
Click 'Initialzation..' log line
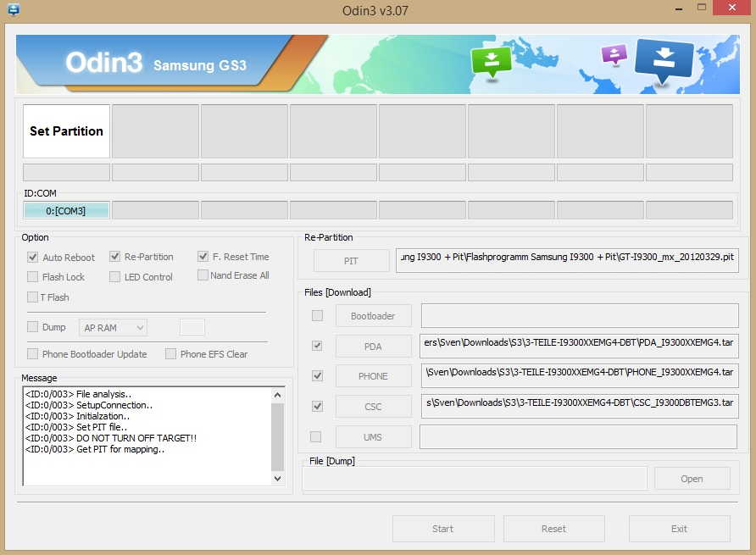(x=78, y=416)
